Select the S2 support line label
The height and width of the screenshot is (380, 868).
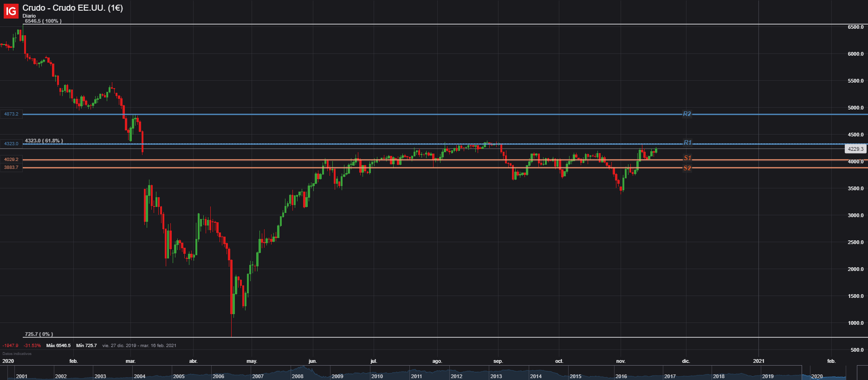pyautogui.click(x=687, y=168)
